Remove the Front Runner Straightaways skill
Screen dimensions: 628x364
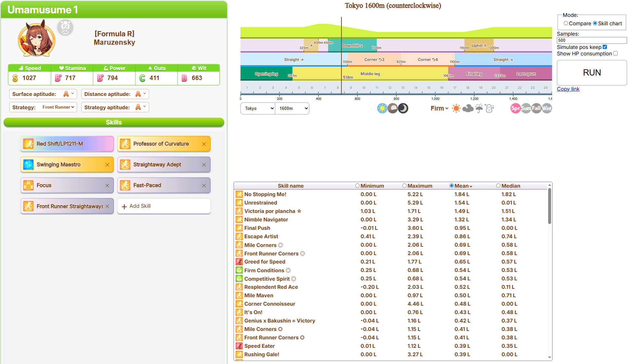click(107, 206)
